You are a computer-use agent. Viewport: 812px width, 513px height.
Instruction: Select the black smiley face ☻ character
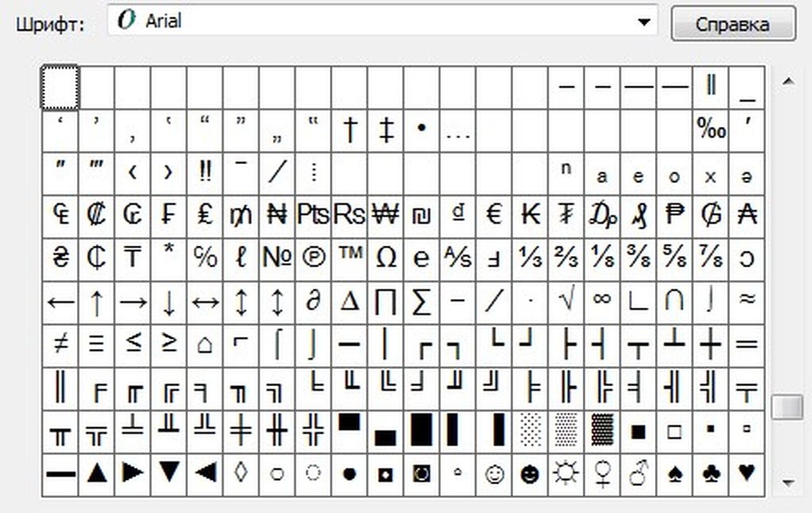click(x=530, y=474)
